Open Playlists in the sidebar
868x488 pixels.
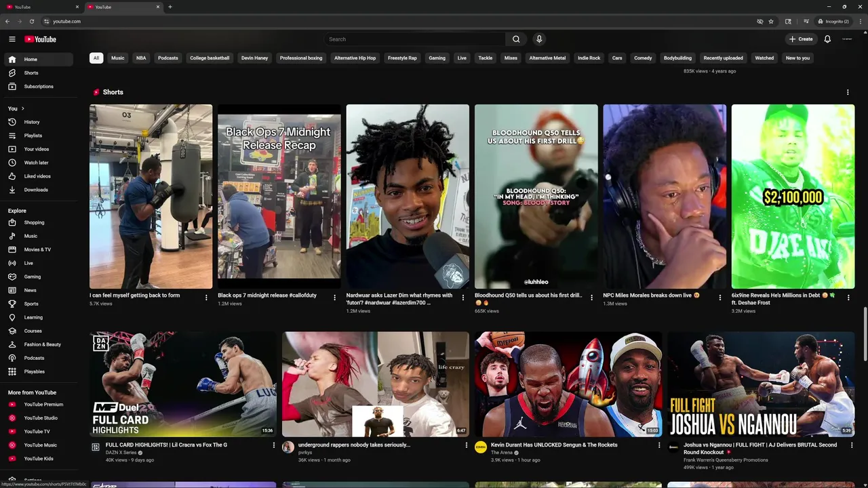(x=38, y=136)
